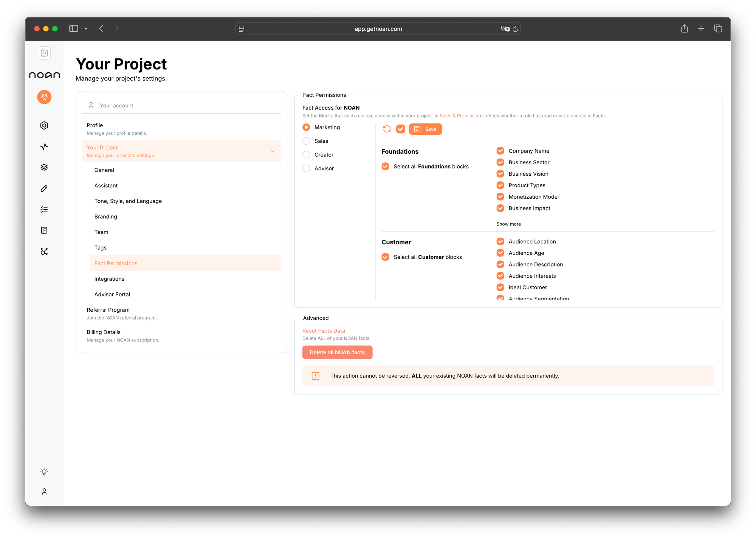The width and height of the screenshot is (756, 539).
Task: Open the orange team avatar icon
Action: pyautogui.click(x=44, y=97)
